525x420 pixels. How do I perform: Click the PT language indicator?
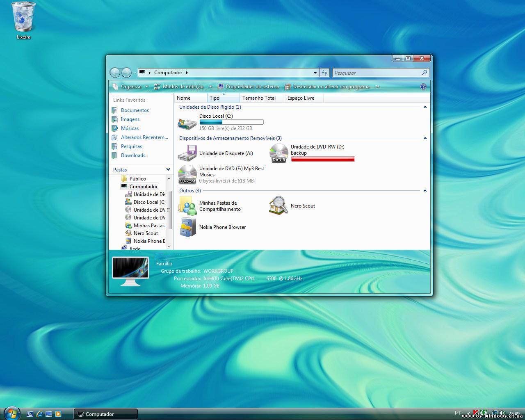tap(458, 413)
